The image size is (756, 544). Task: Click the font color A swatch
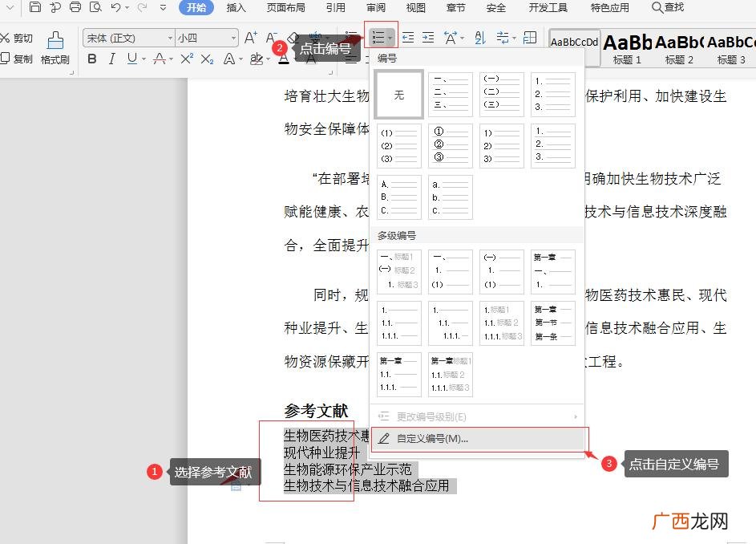click(284, 59)
